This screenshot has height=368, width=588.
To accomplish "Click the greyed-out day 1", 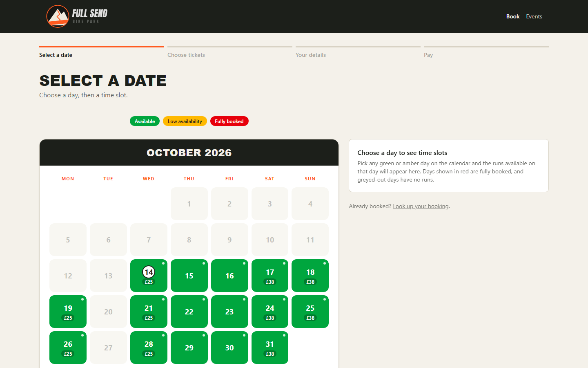I will (x=189, y=204).
